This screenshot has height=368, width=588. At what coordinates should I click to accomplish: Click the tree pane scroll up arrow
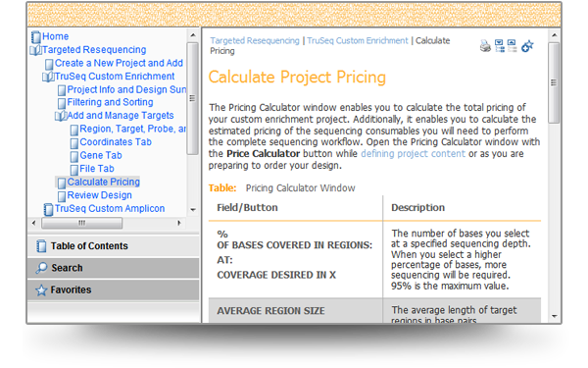pyautogui.click(x=193, y=35)
